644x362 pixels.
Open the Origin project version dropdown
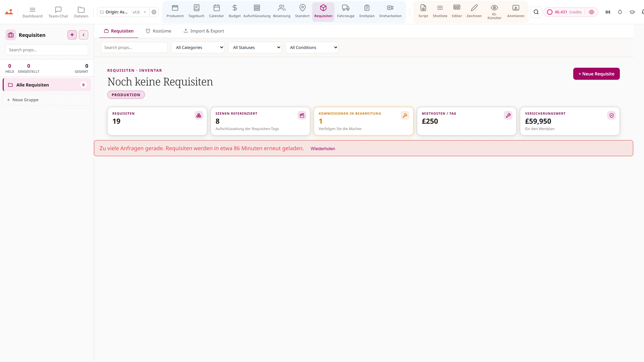click(x=123, y=12)
